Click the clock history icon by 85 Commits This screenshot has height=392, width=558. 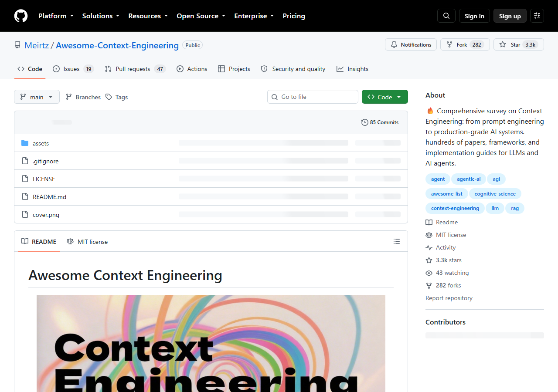[365, 122]
